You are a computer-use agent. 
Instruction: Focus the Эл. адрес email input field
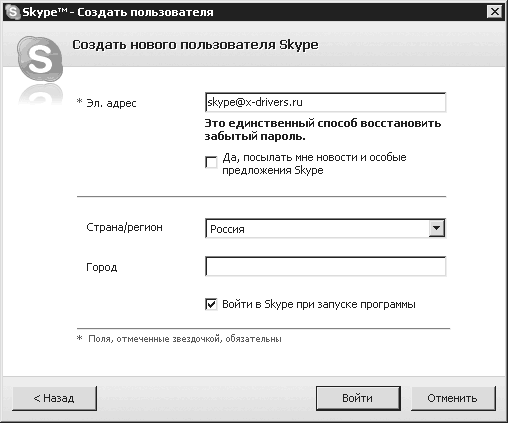click(325, 102)
